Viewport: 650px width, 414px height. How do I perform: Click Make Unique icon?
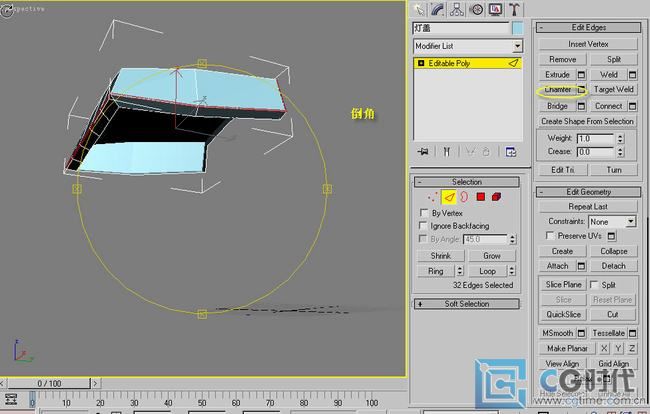point(469,152)
